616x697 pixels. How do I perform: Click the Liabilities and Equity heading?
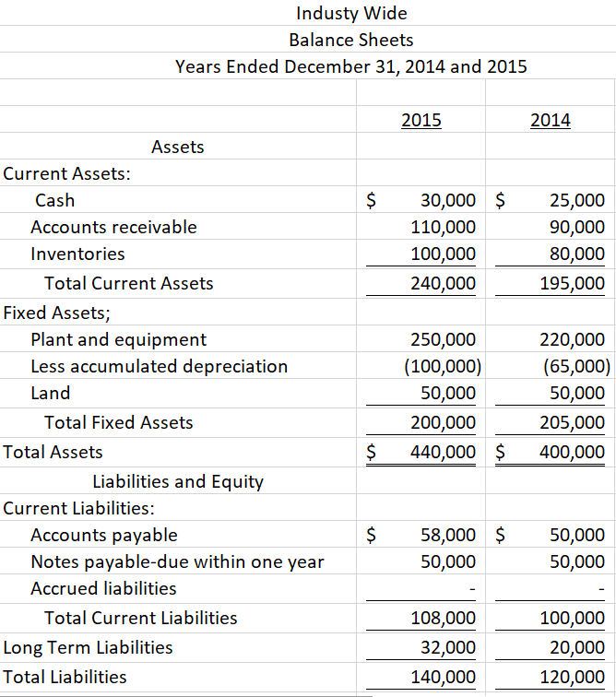[178, 481]
